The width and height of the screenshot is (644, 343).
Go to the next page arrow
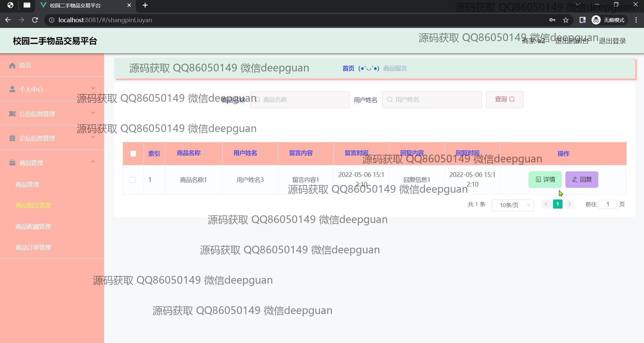pos(570,204)
